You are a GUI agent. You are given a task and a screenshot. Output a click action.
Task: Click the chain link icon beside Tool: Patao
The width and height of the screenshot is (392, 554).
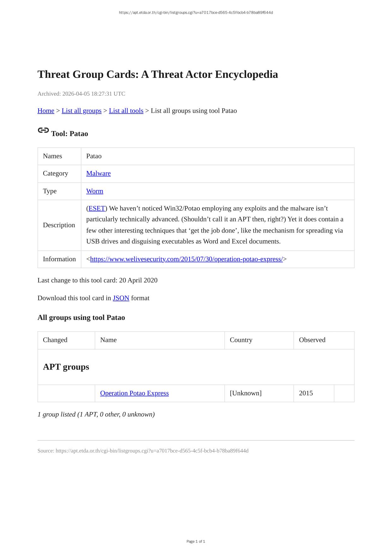pyautogui.click(x=43, y=130)
